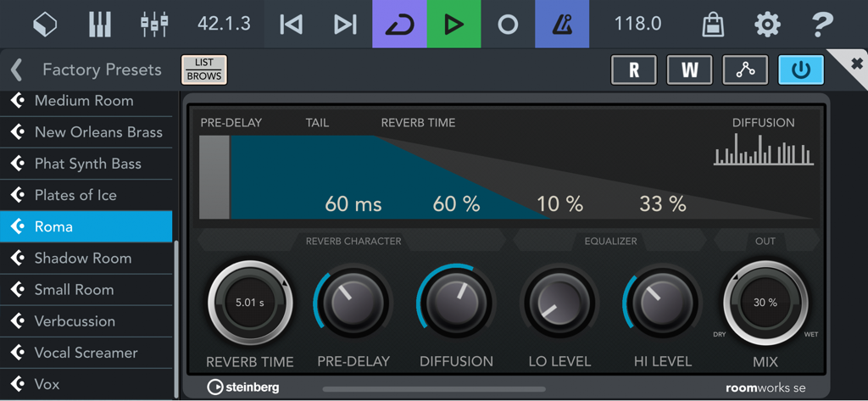Jump to next marker

point(345,24)
